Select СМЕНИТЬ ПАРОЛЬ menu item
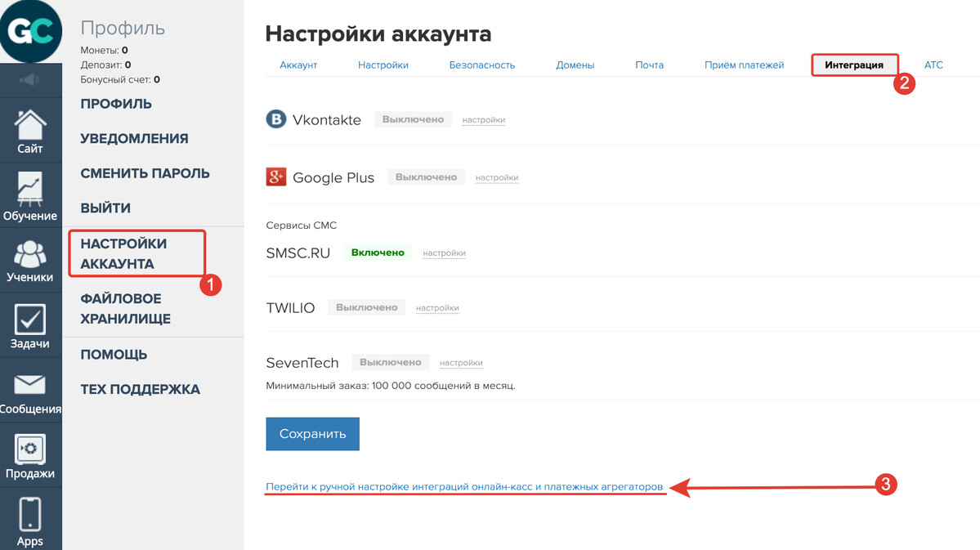This screenshot has width=980, height=550. [145, 173]
